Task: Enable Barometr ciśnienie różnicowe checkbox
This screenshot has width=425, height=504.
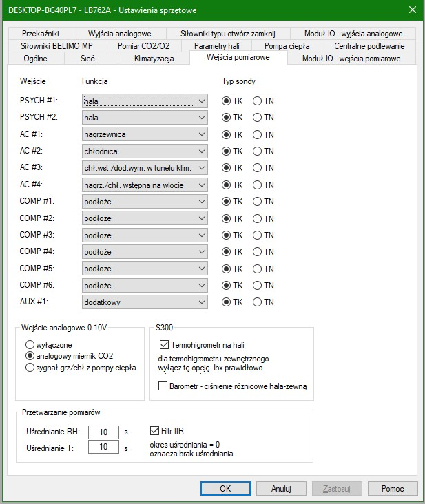Action: 164,387
